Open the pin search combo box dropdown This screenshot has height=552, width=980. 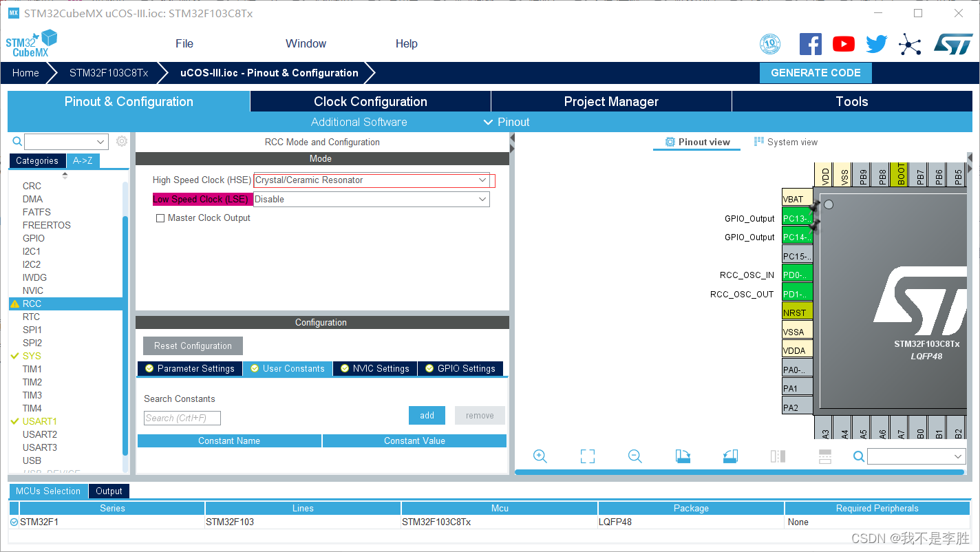959,456
